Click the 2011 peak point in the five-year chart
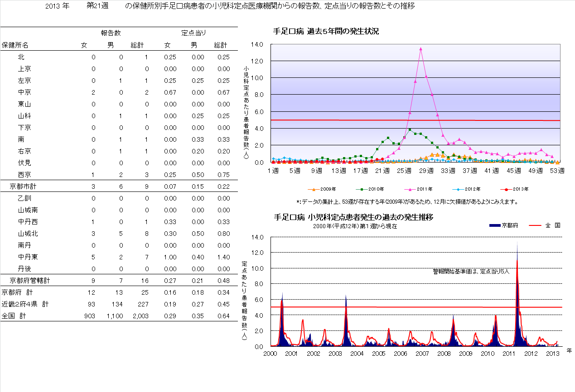Screen dimensions: 575x392 pos(420,48)
